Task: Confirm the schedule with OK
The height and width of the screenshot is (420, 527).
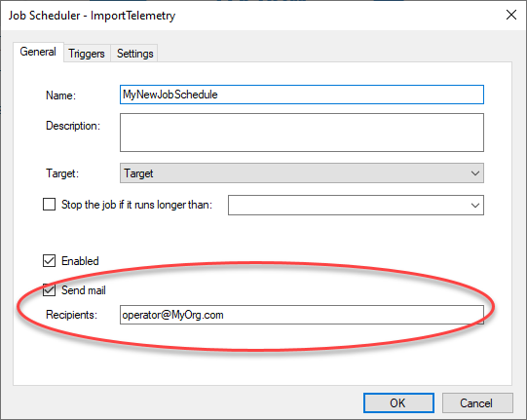Action: click(x=398, y=402)
